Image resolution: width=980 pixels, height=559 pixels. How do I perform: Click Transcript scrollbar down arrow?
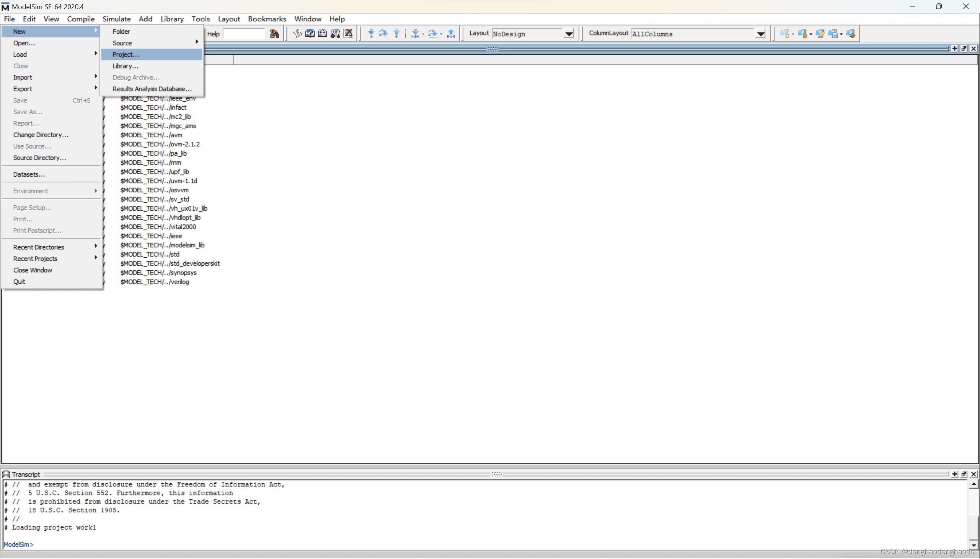[973, 545]
